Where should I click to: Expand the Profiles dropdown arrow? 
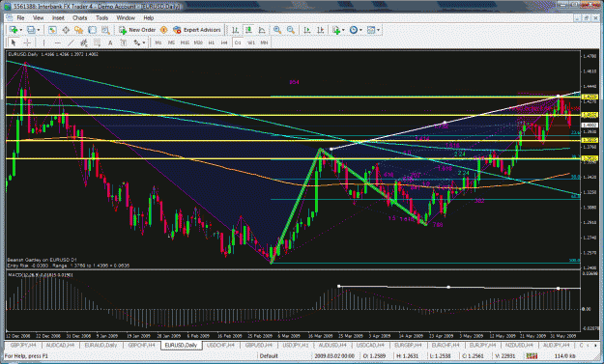point(38,30)
